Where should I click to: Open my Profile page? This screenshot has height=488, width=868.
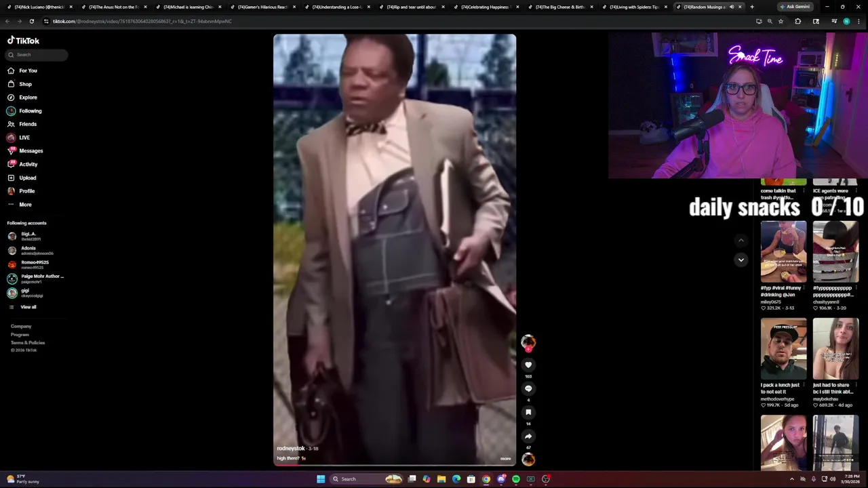21,191
